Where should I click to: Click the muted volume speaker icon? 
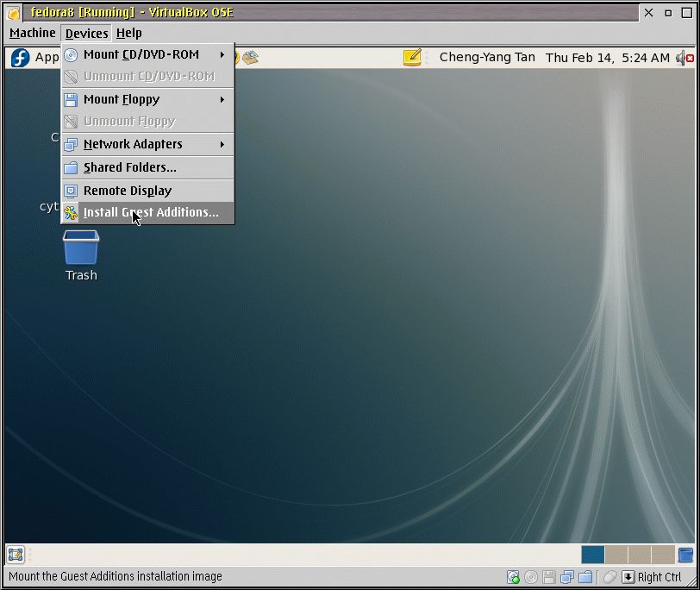[684, 58]
